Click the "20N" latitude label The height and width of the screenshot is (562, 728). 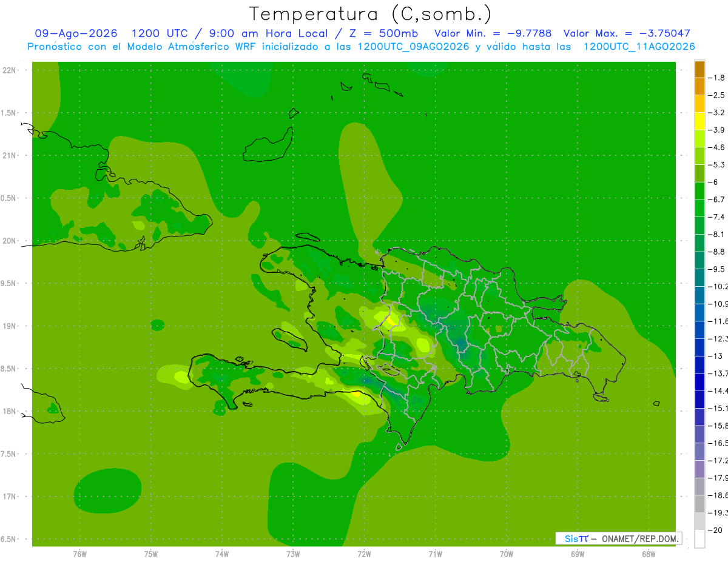pos(8,241)
